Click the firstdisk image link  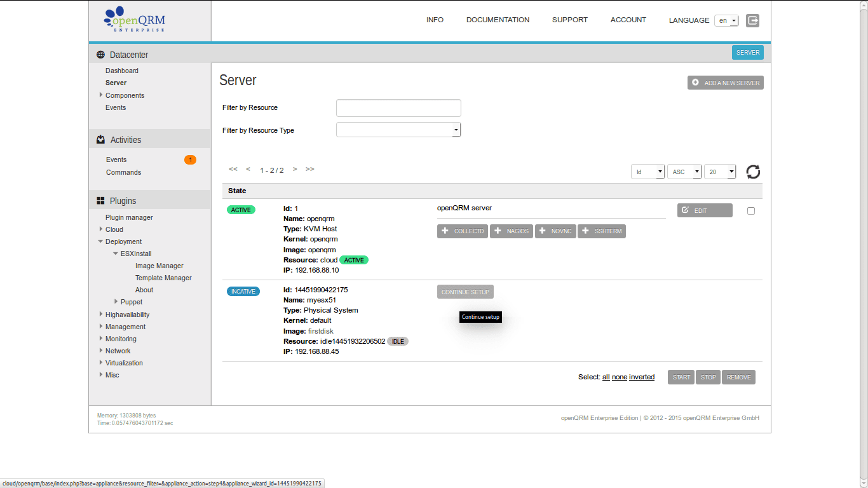322,331
